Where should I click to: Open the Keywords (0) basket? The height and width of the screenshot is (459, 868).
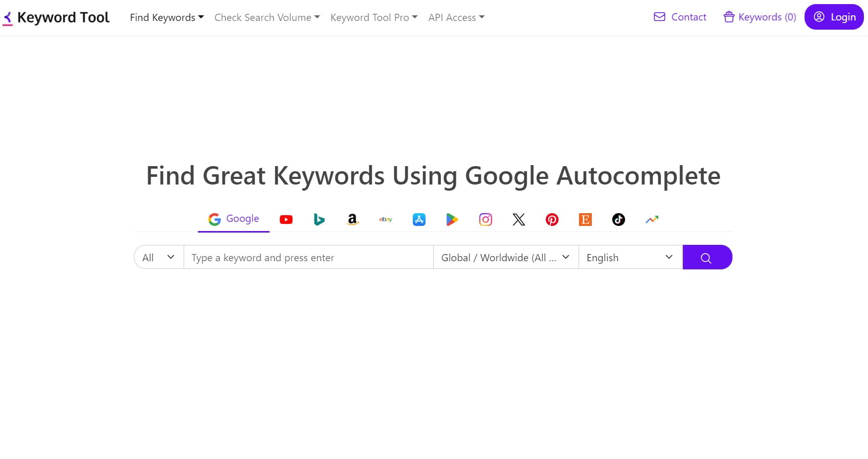pos(760,17)
